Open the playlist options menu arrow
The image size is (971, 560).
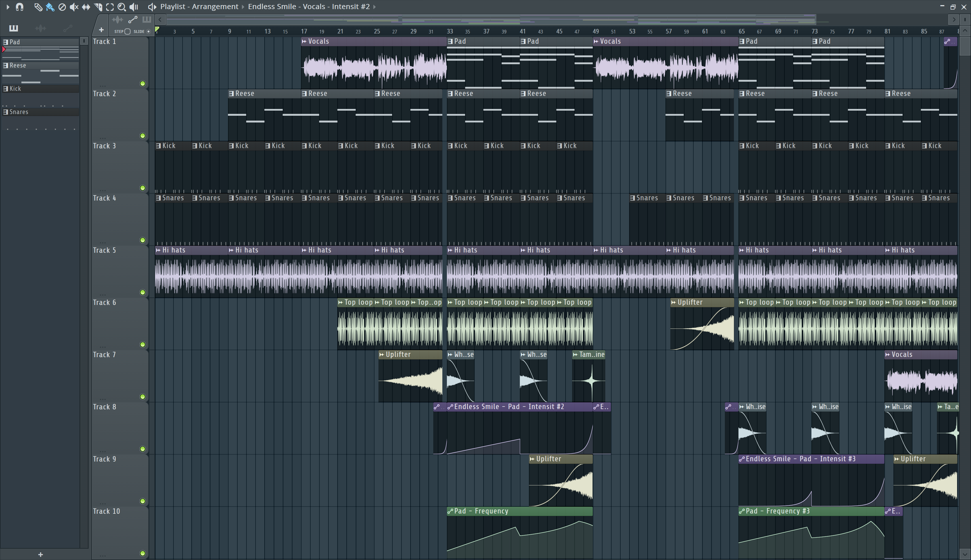pyautogui.click(x=8, y=7)
